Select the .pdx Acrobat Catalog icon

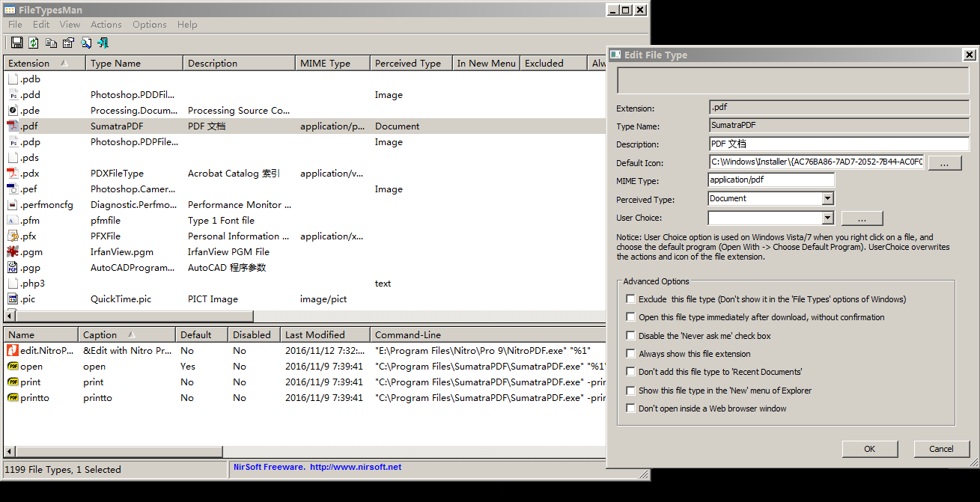click(x=13, y=174)
